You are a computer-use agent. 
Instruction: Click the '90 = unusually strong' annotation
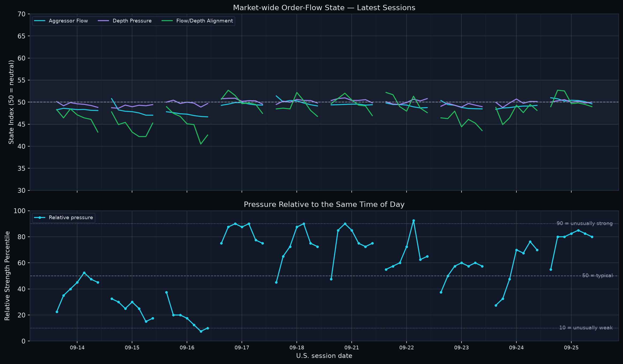(584, 223)
